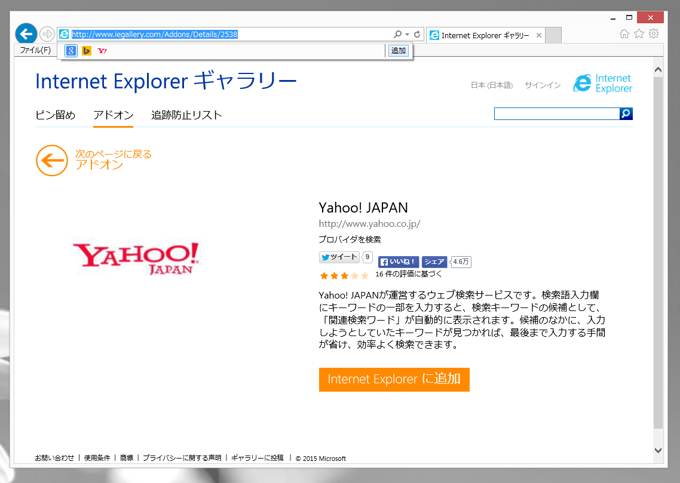Viewport: 680px width, 483px height.
Task: Close the Internet Explorer ギャラリー tab
Action: pos(539,36)
